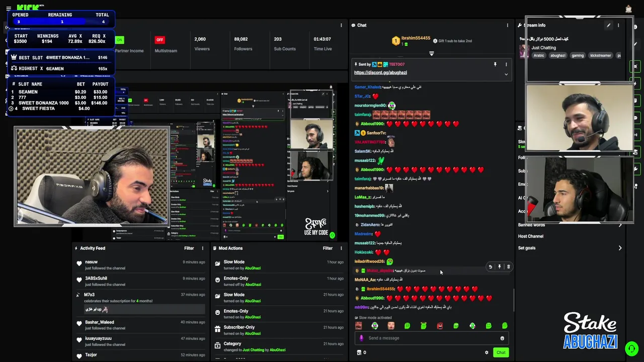Open Activity Feed three-dot menu
644x362 pixels.
(203, 248)
